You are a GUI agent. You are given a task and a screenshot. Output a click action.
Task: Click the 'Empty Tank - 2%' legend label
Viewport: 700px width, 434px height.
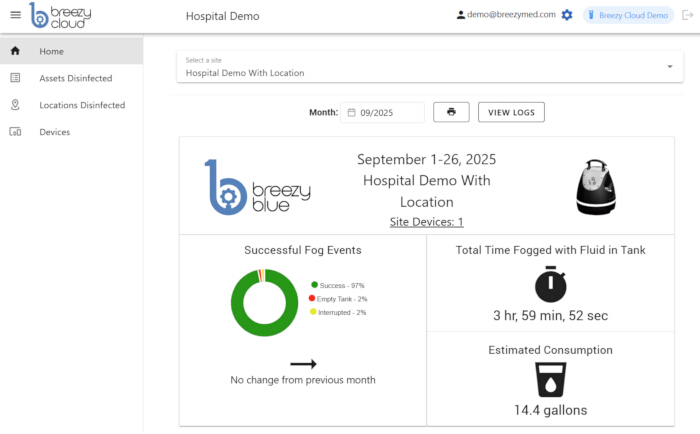tap(342, 299)
